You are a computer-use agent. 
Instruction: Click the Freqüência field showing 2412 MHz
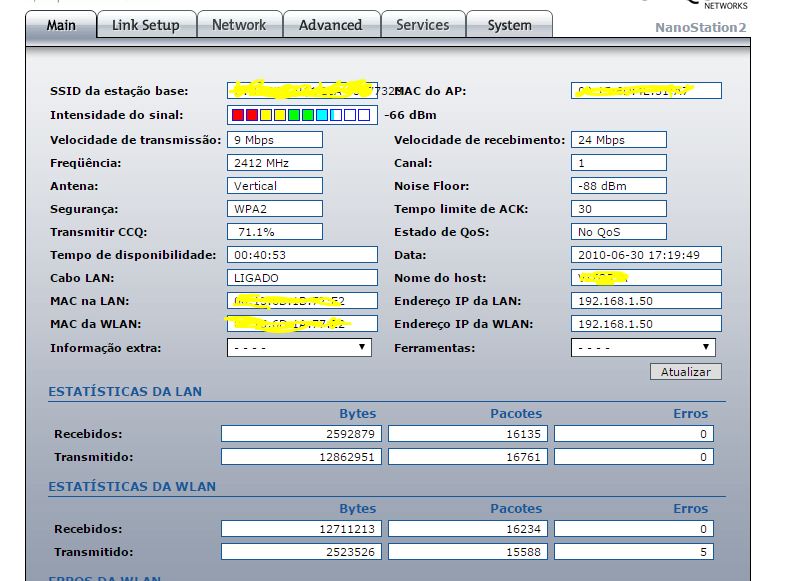[275, 163]
